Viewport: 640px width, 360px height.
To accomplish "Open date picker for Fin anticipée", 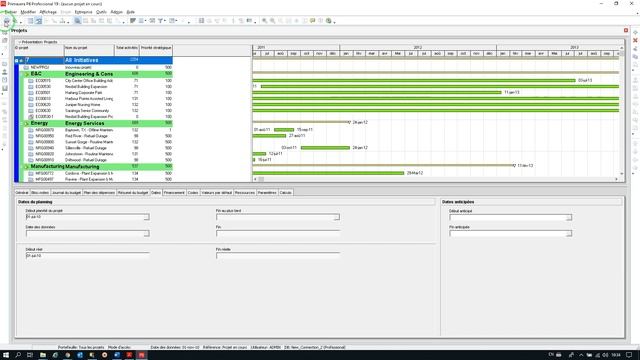I will pyautogui.click(x=569, y=233).
